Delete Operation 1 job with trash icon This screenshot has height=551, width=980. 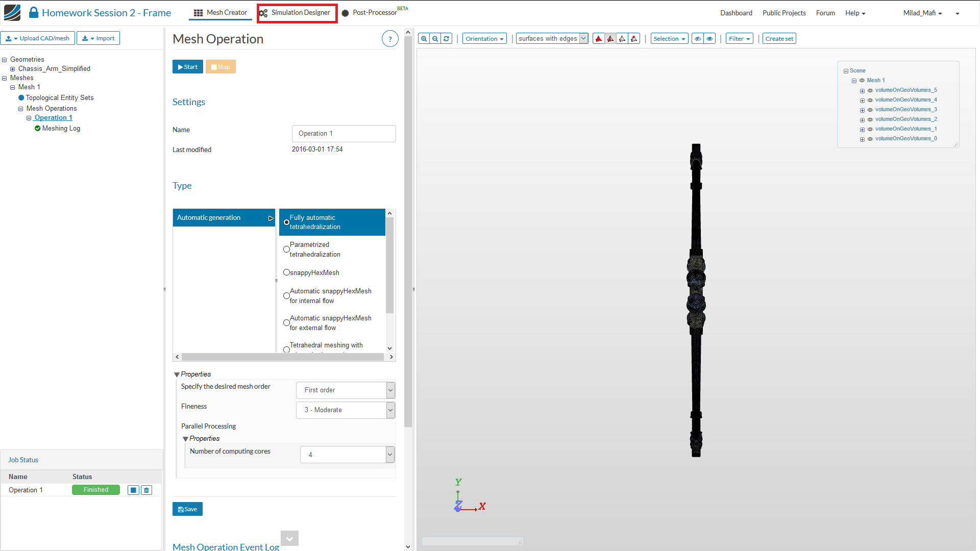pos(146,490)
